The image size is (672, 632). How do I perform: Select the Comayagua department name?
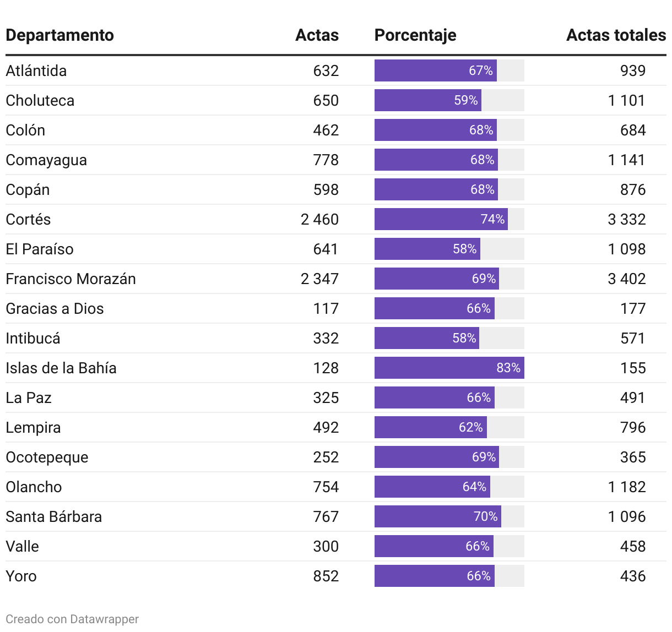tap(46, 160)
